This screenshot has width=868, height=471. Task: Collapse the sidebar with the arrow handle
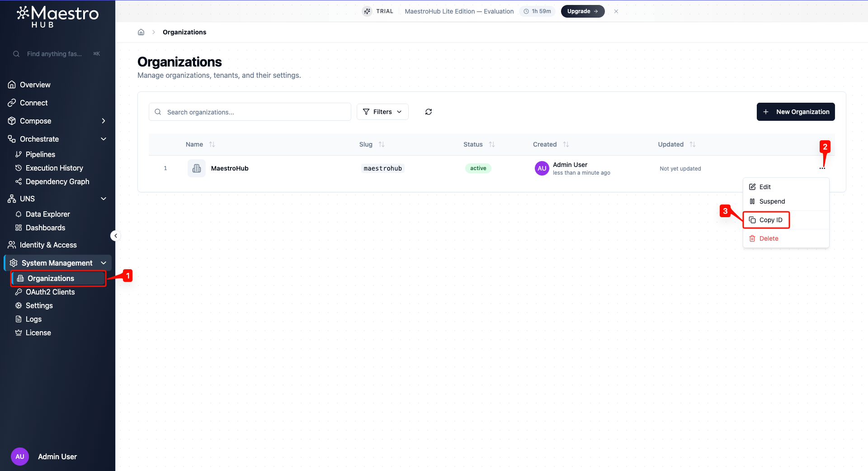115,236
